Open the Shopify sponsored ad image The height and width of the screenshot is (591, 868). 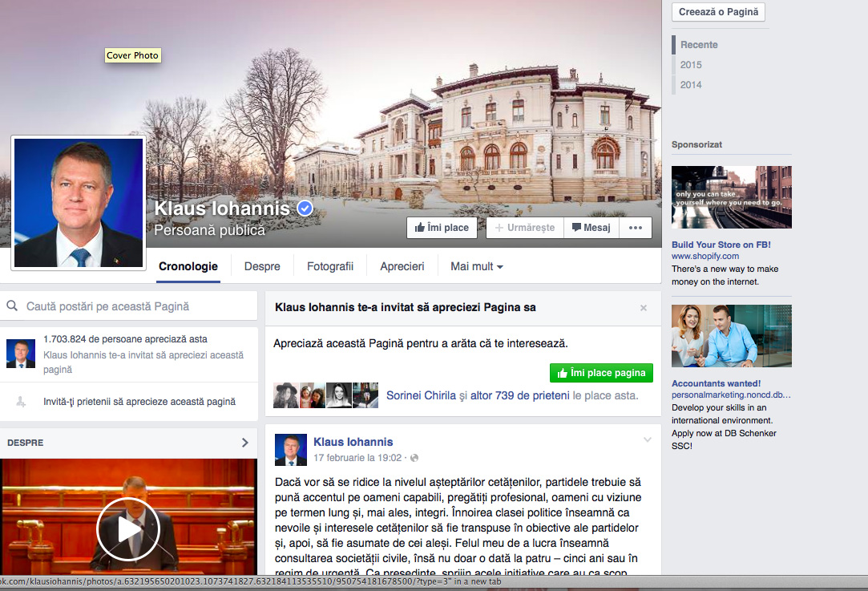point(731,197)
